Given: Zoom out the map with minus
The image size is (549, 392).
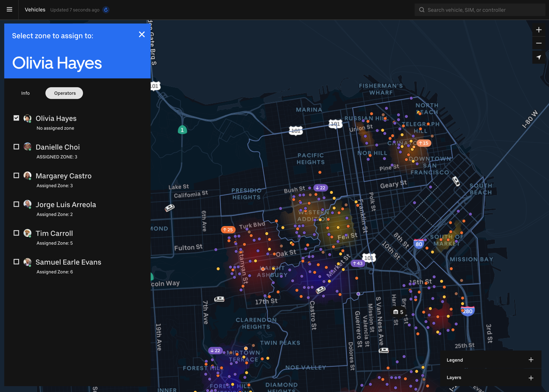Looking at the screenshot, I should pos(539,43).
